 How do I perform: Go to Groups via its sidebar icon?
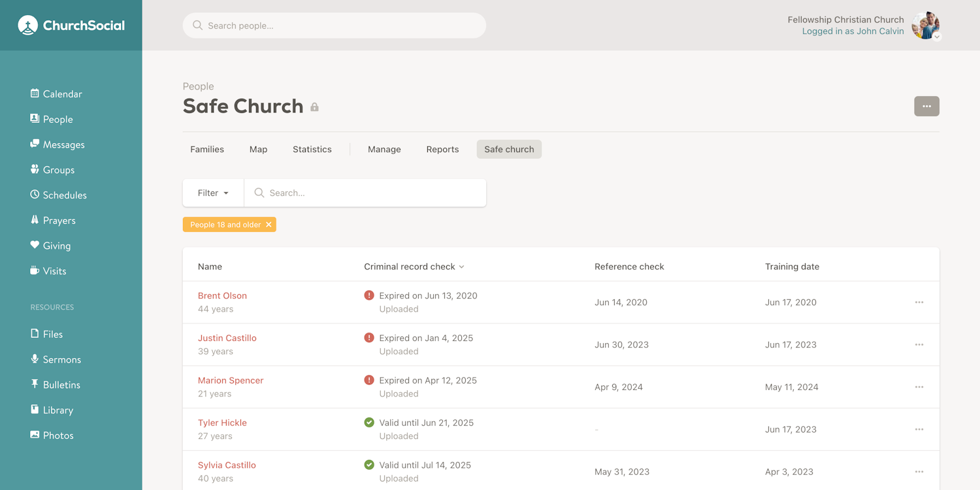(34, 169)
